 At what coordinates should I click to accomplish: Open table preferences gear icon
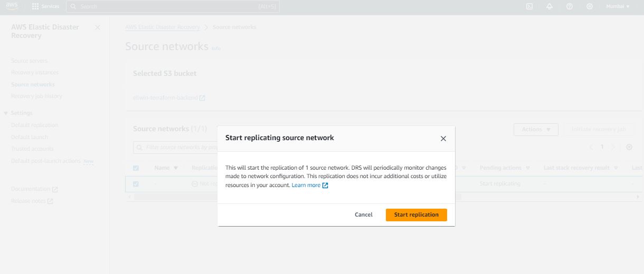(629, 147)
